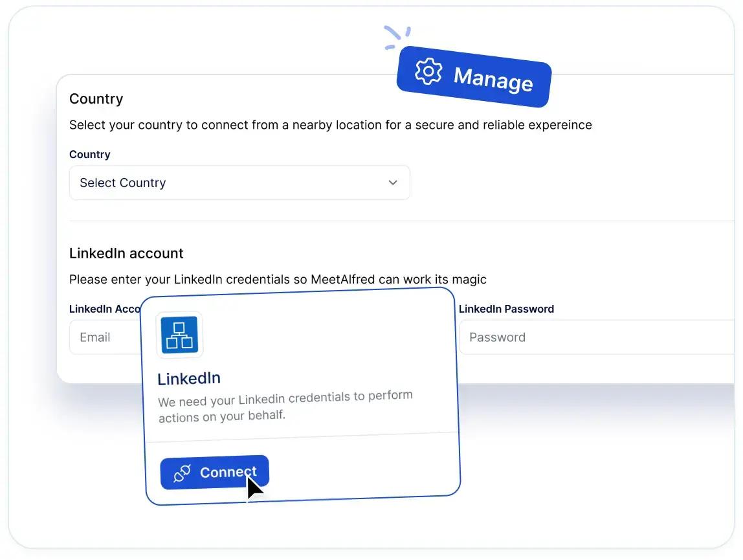Viewport: 743px width, 560px height.
Task: Click the Connect button
Action: click(x=215, y=472)
